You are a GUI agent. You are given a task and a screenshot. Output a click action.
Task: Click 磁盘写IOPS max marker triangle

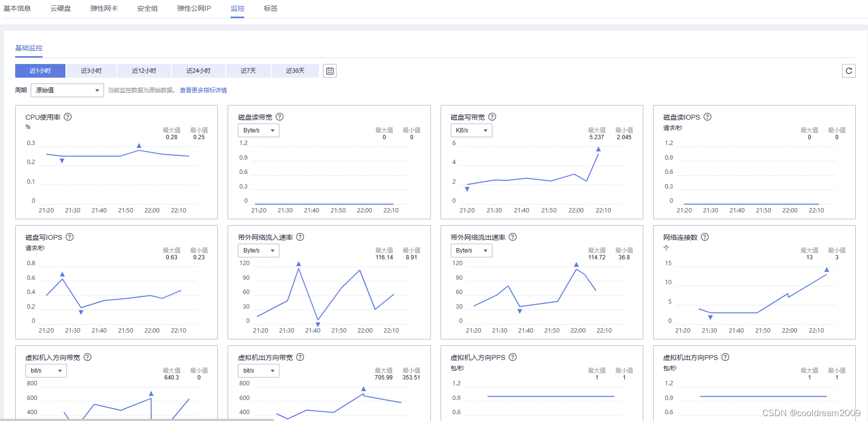point(62,274)
